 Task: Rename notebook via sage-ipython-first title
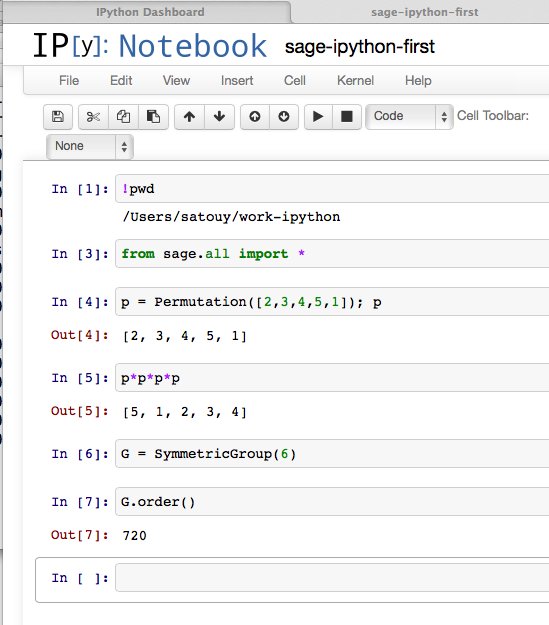click(x=360, y=47)
